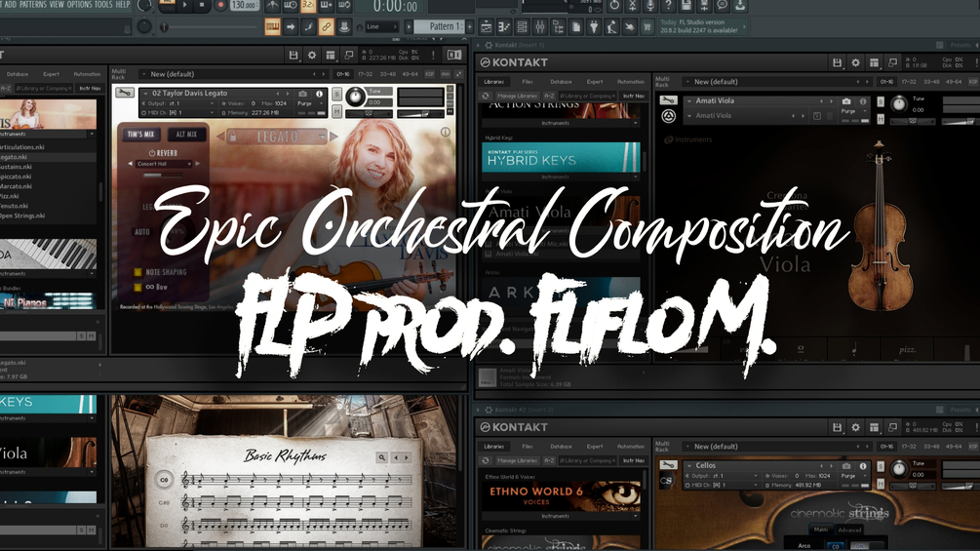Select Open Strings.nki in the file list
The image size is (980, 551).
click(22, 216)
